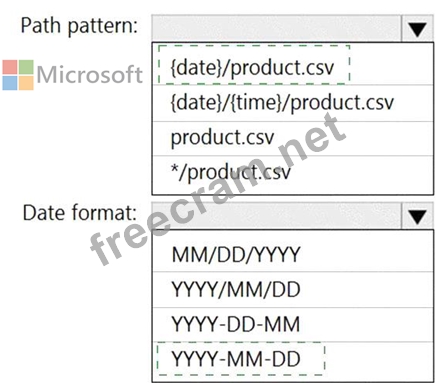This screenshot has width=436, height=383.
Task: Pick the plain product.csv option
Action: point(292,139)
